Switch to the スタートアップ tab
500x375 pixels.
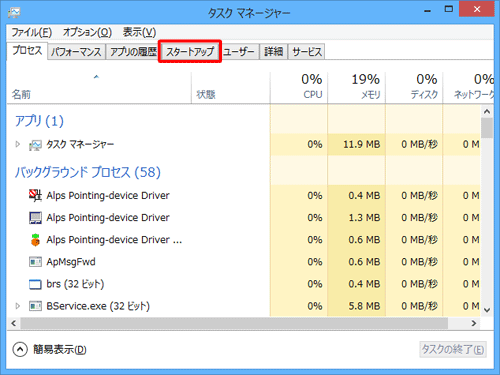tap(190, 51)
